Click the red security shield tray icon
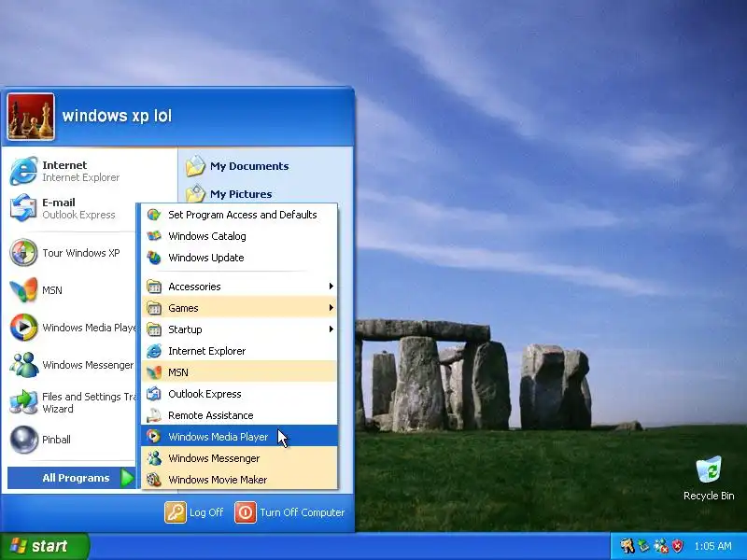Image resolution: width=747 pixels, height=560 pixels. pyautogui.click(x=677, y=546)
